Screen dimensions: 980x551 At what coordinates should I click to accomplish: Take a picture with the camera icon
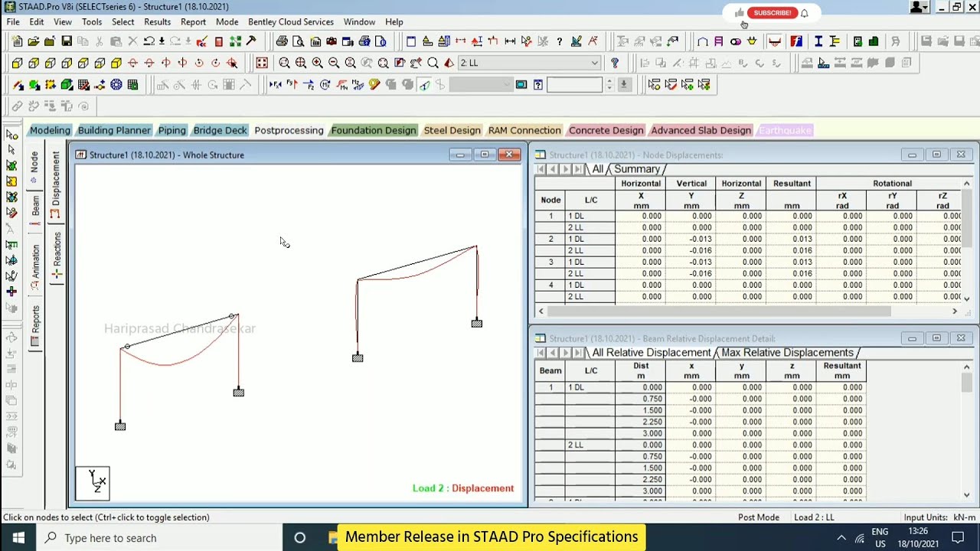coord(332,41)
